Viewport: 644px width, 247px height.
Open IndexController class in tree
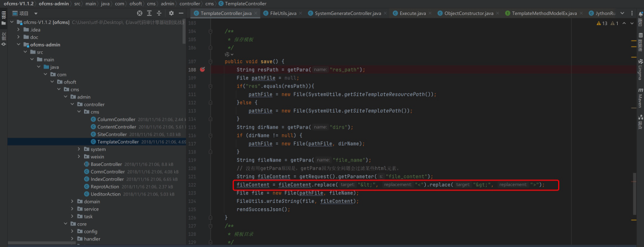coord(107,179)
